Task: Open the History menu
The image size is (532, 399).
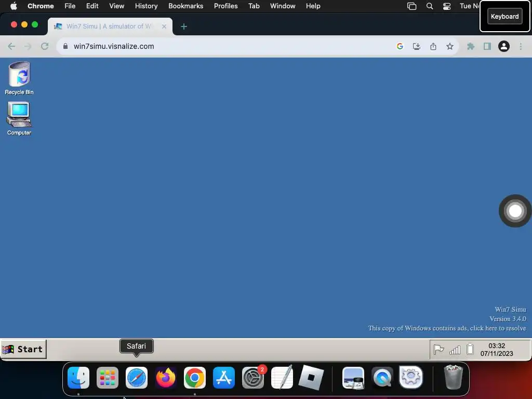Action: coord(146,6)
